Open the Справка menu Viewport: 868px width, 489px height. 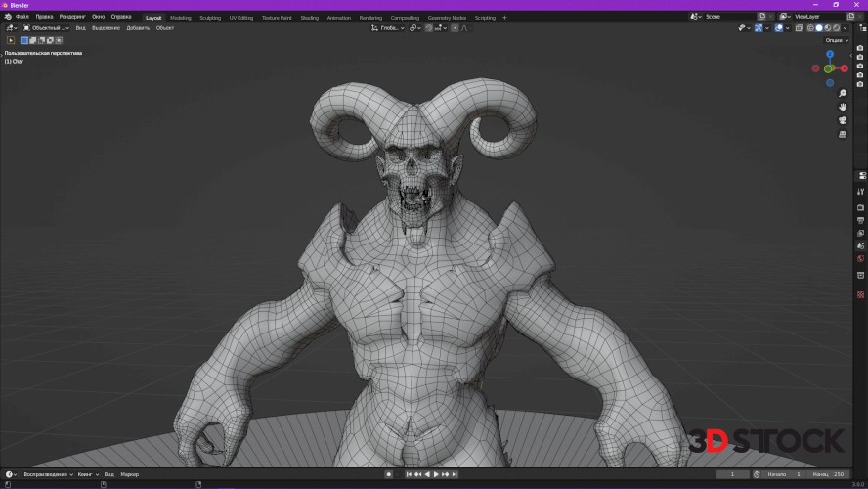pos(120,17)
